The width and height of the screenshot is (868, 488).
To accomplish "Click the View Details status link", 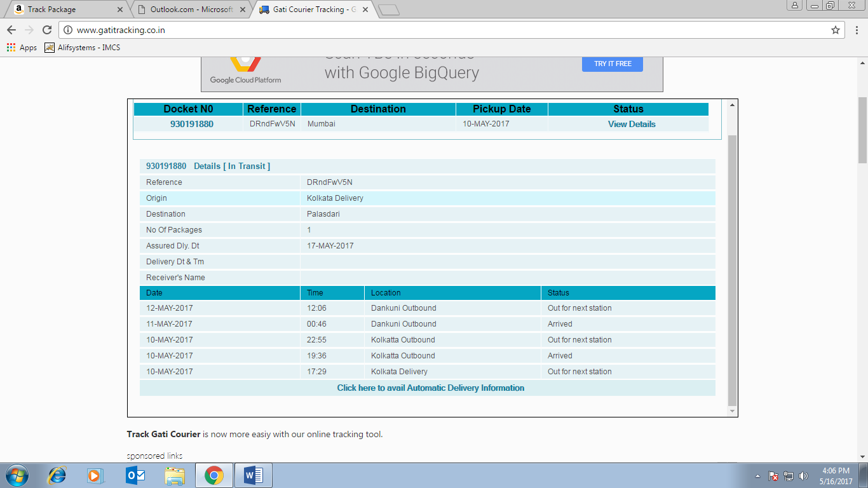I will (x=632, y=124).
